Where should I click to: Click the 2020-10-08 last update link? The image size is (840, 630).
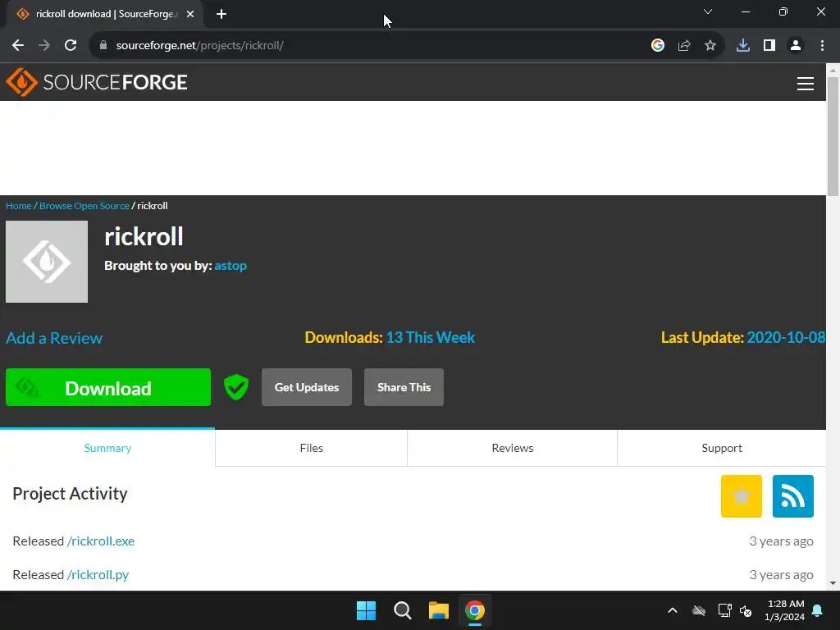786,337
